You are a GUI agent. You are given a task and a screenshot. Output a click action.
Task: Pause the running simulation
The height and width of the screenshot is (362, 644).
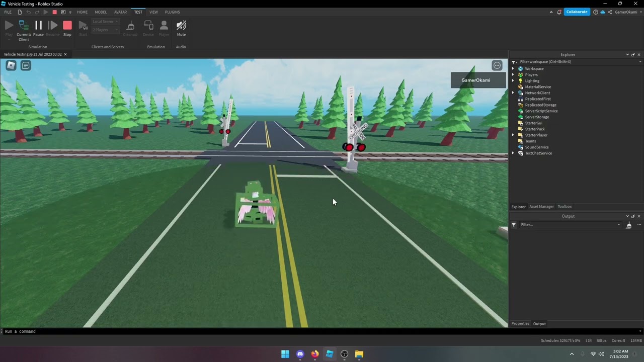click(x=38, y=28)
